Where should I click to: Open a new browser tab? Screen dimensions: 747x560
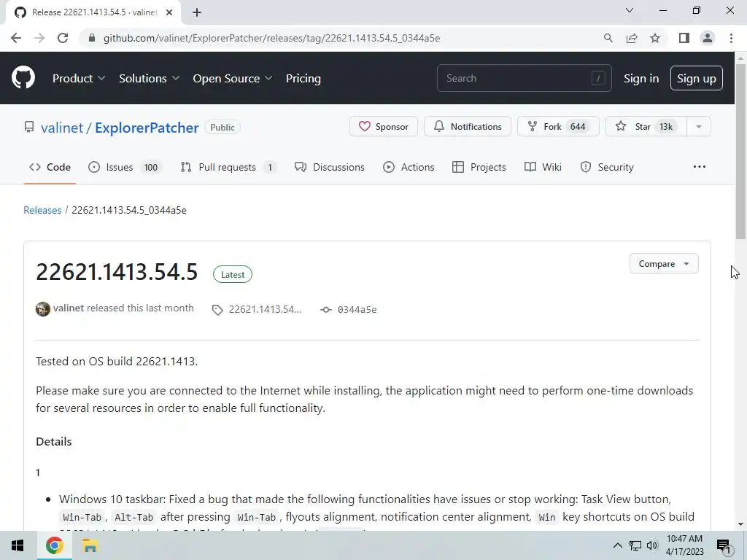click(197, 12)
